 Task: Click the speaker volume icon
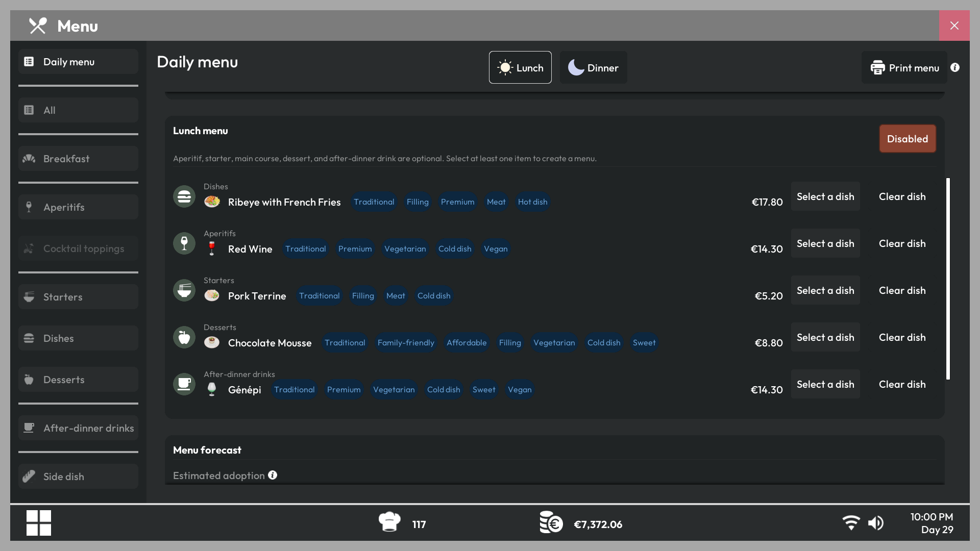tap(876, 523)
